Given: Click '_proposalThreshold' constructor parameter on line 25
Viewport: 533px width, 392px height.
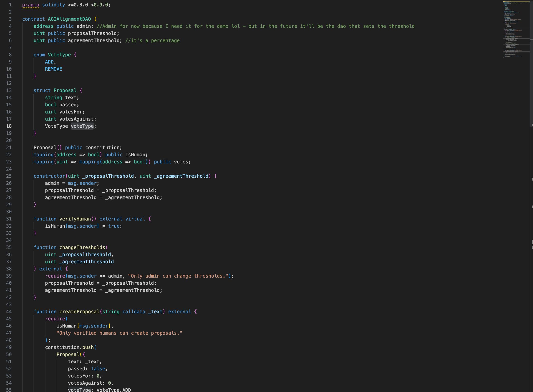Looking at the screenshot, I should (108, 176).
